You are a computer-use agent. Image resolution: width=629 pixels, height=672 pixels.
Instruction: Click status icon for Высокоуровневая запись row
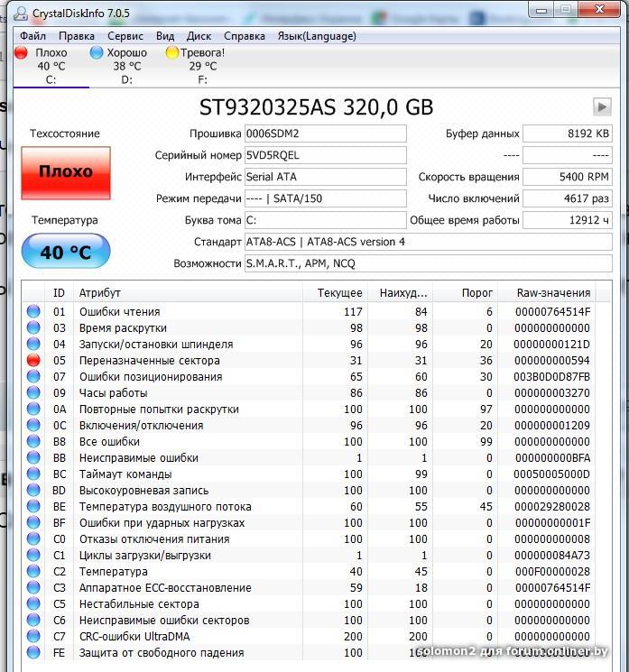pos(33,491)
